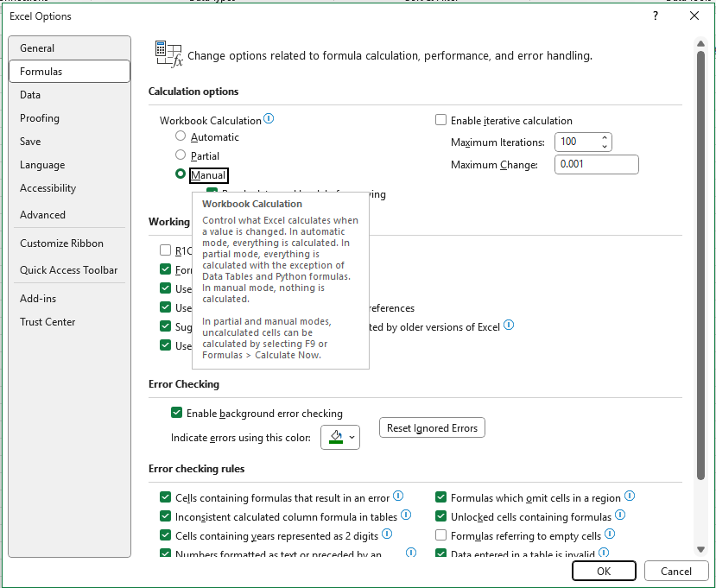The height and width of the screenshot is (588, 716).
Task: Click info icon for inconsistent calculated column formula
Action: pos(406,515)
